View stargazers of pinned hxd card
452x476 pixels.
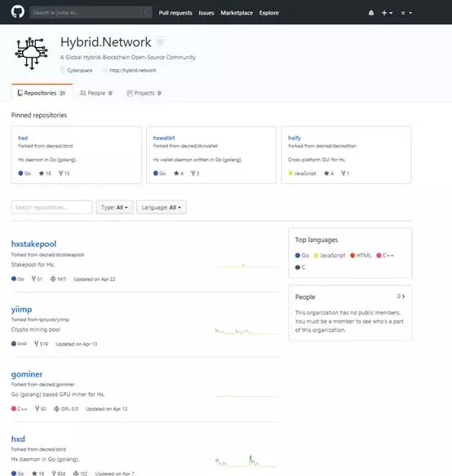[x=45, y=174]
